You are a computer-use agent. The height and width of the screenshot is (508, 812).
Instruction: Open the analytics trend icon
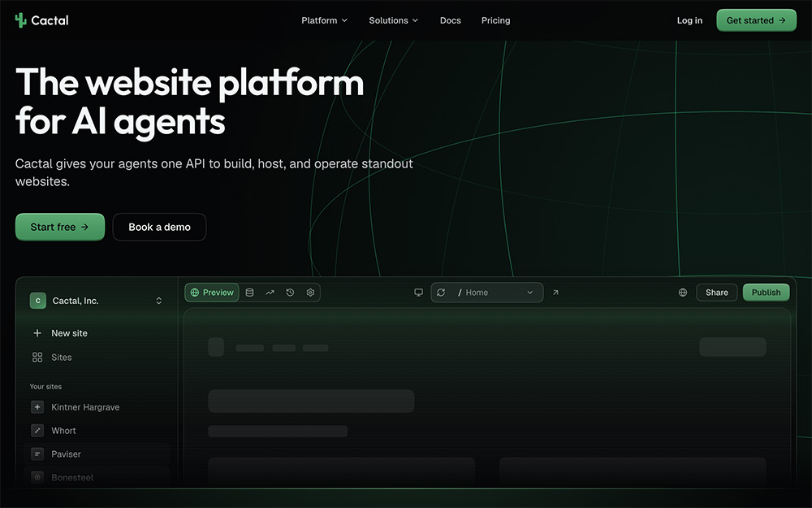tap(270, 293)
